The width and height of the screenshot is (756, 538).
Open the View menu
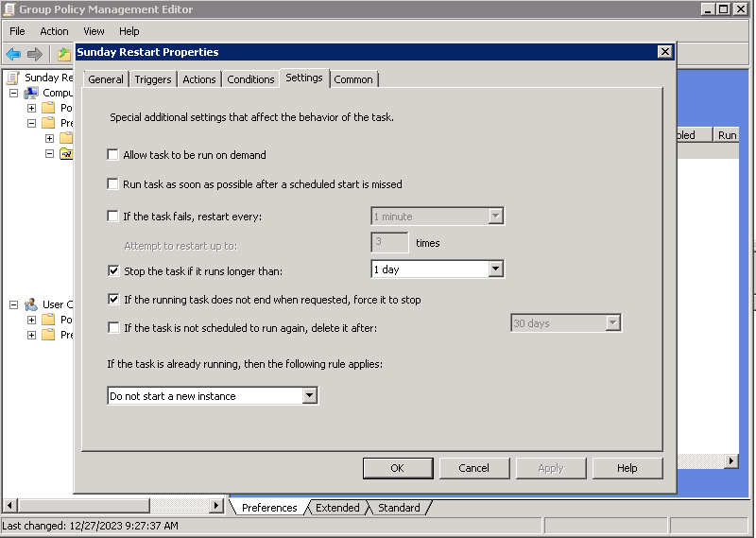coord(94,31)
